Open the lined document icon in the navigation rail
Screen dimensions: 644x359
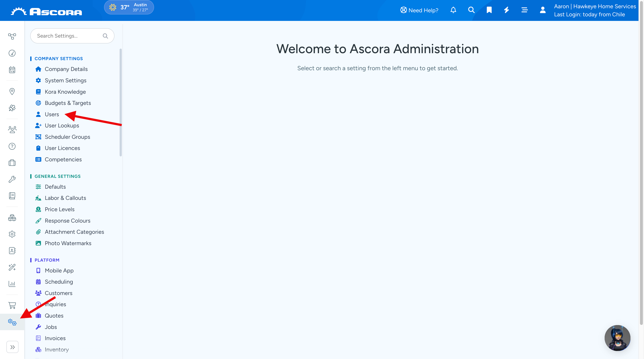[x=12, y=196]
